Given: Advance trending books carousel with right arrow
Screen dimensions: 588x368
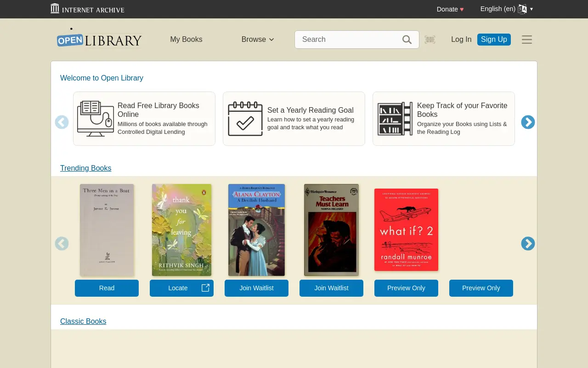Looking at the screenshot, I should click(528, 243).
